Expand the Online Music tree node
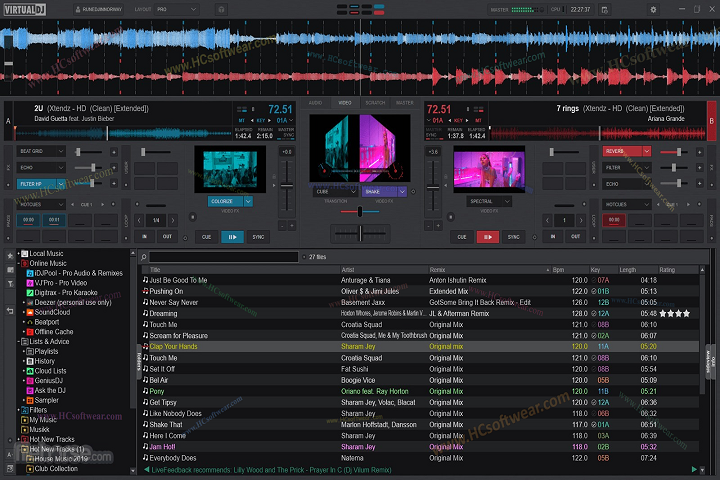The height and width of the screenshot is (480, 720). point(20,263)
